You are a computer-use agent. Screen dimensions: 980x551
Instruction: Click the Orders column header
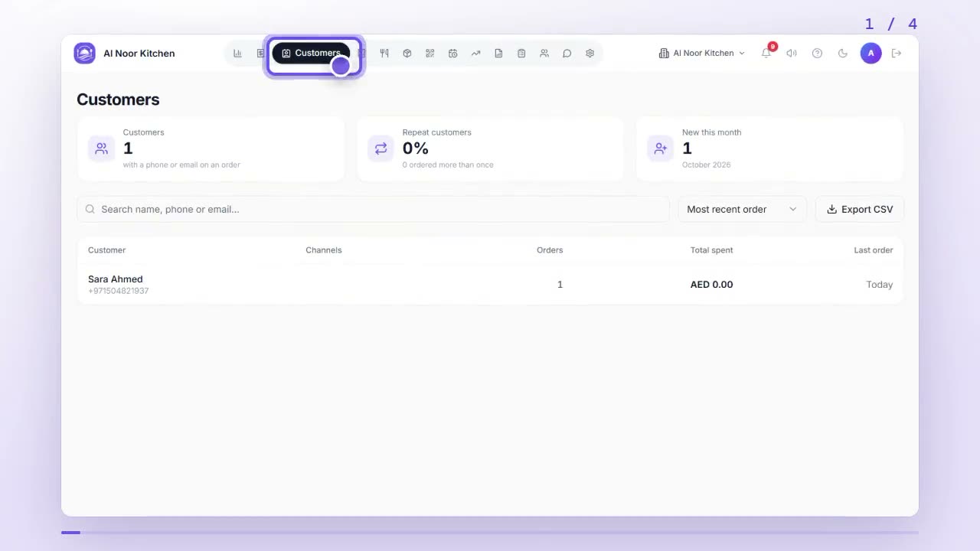(x=550, y=250)
